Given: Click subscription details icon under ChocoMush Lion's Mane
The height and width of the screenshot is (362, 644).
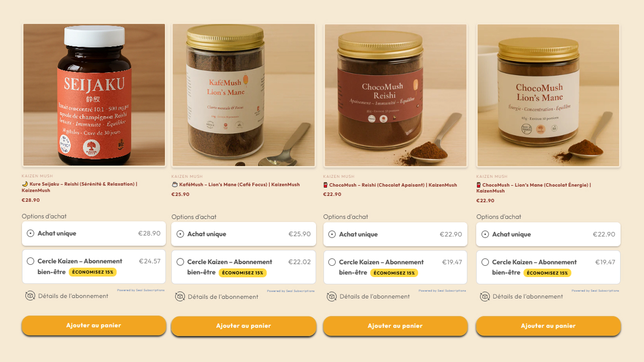Looking at the screenshot, I should tap(485, 297).
